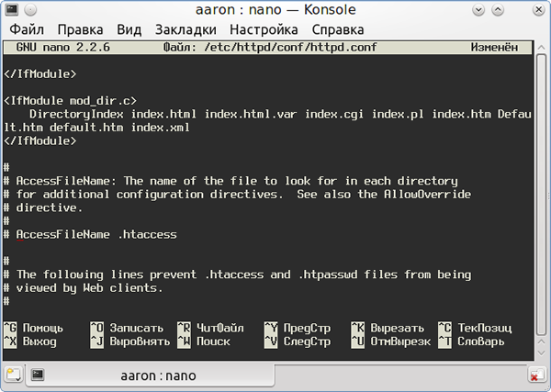Click 'default.htm' in the wrapped line
Screen dimensions: 551x392
click(86, 128)
